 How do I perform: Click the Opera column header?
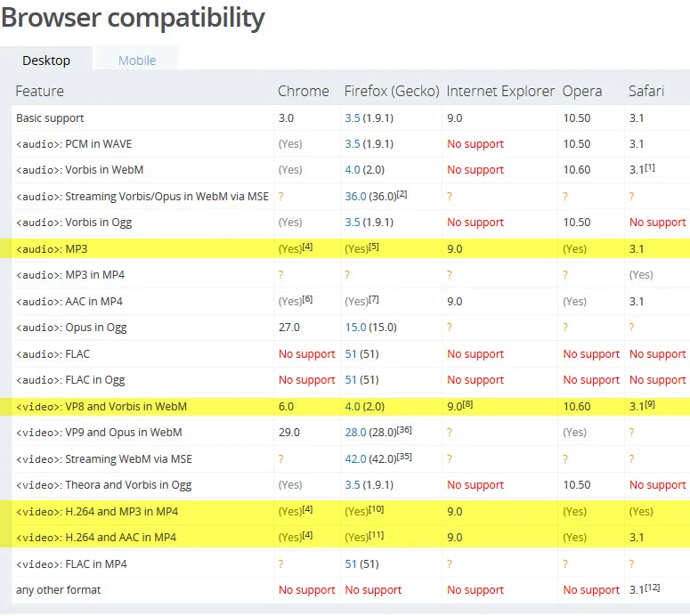(581, 91)
